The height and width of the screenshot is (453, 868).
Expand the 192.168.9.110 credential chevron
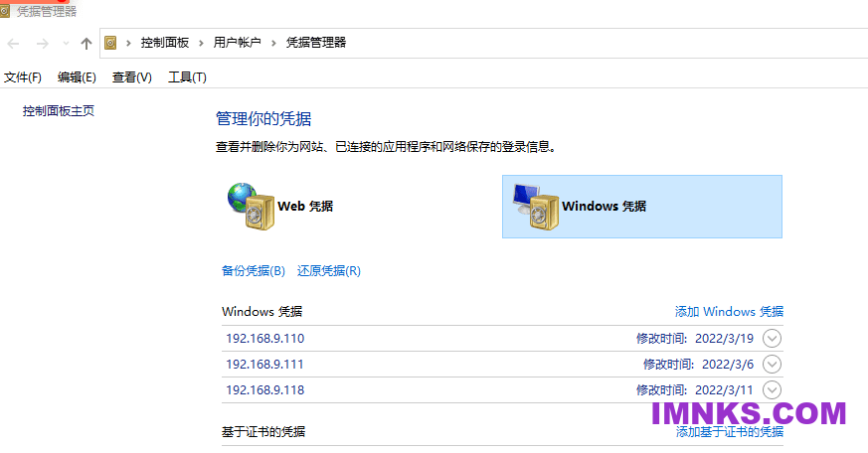pos(772,339)
